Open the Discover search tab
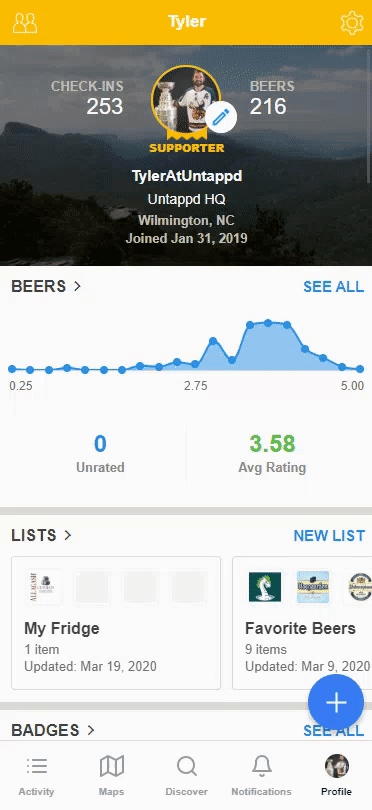Image resolution: width=372 pixels, height=810 pixels. 187,776
